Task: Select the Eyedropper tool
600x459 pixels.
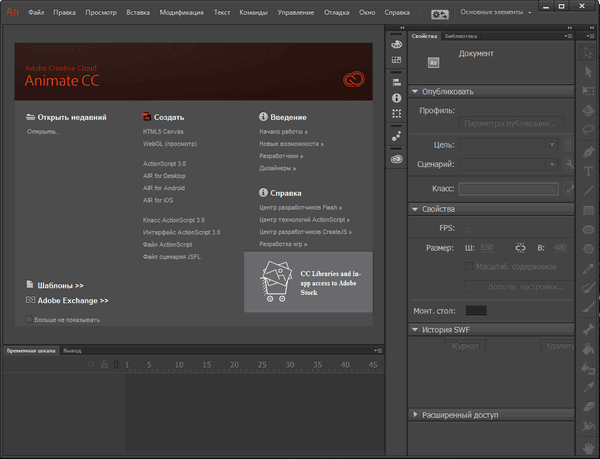Action: click(x=588, y=388)
